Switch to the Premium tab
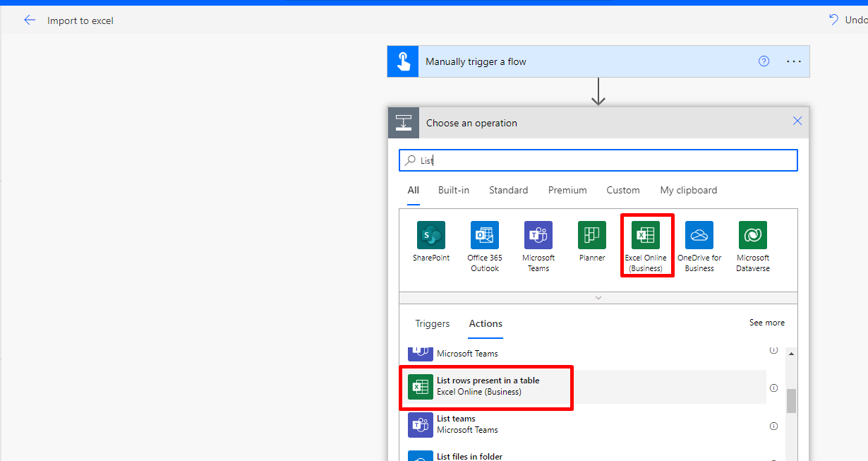Viewport: 868px width, 461px height. [x=567, y=190]
